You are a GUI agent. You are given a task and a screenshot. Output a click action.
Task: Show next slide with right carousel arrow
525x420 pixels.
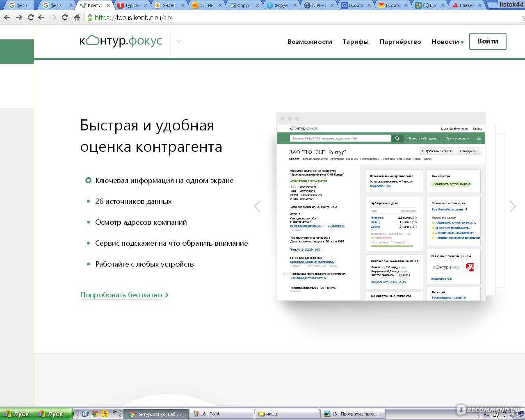coord(512,206)
